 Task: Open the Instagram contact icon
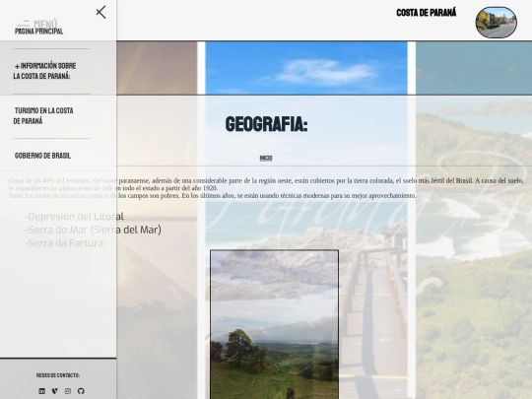point(68,391)
